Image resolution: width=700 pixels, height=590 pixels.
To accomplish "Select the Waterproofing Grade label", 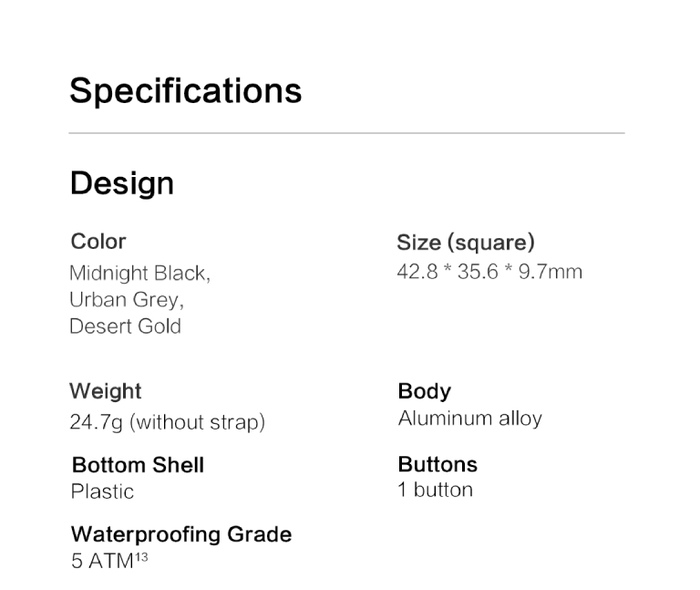I will point(181,534).
